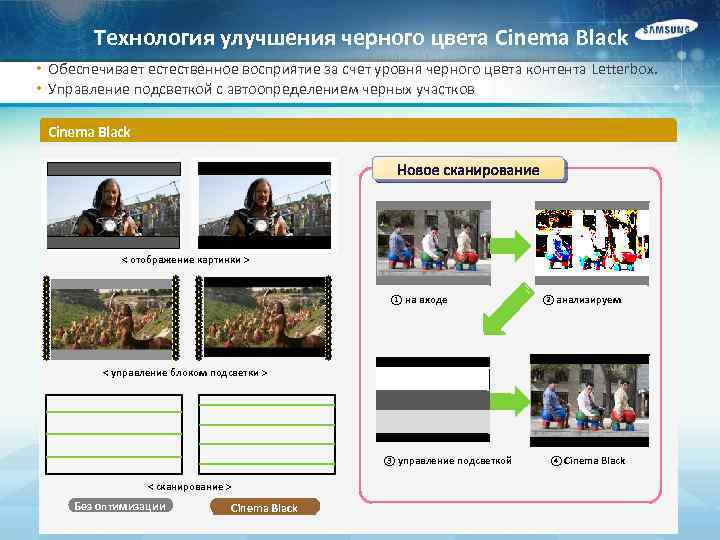Screen dimensions: 720x540
Task: Click the bullet text beginning 'Управление подсветкой с автоопределением'
Action: click(x=261, y=89)
